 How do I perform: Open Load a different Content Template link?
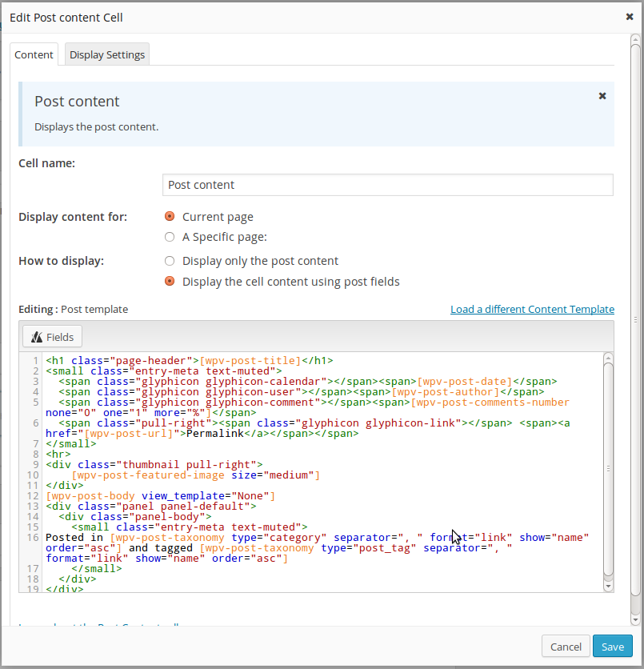(532, 310)
